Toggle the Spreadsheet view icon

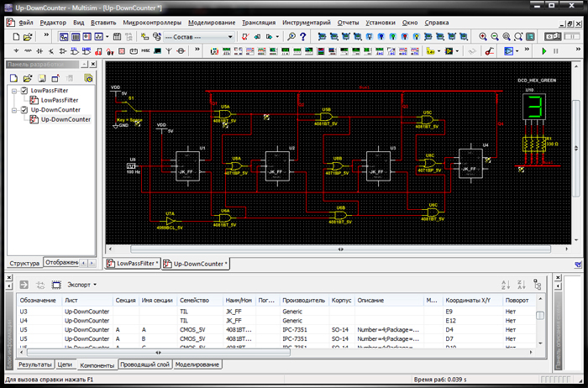(x=76, y=37)
